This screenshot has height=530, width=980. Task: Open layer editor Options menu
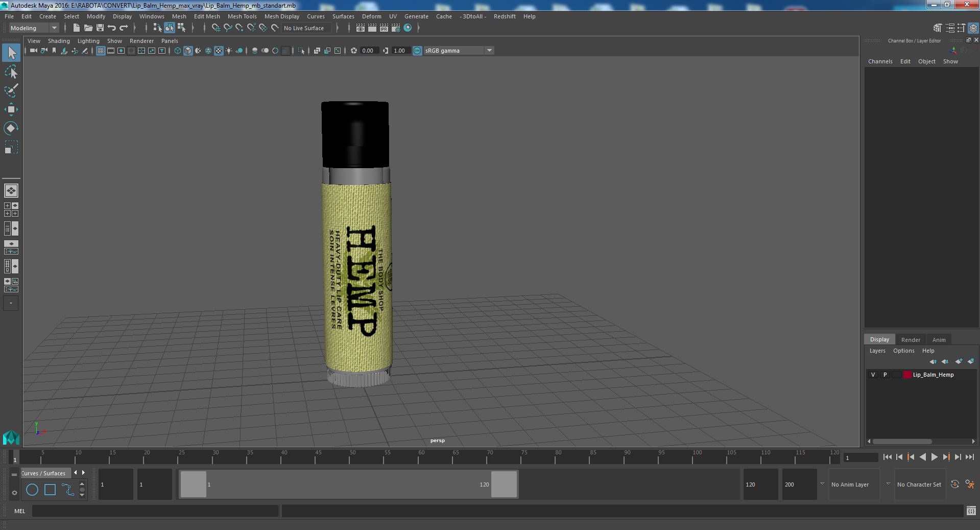coord(903,351)
